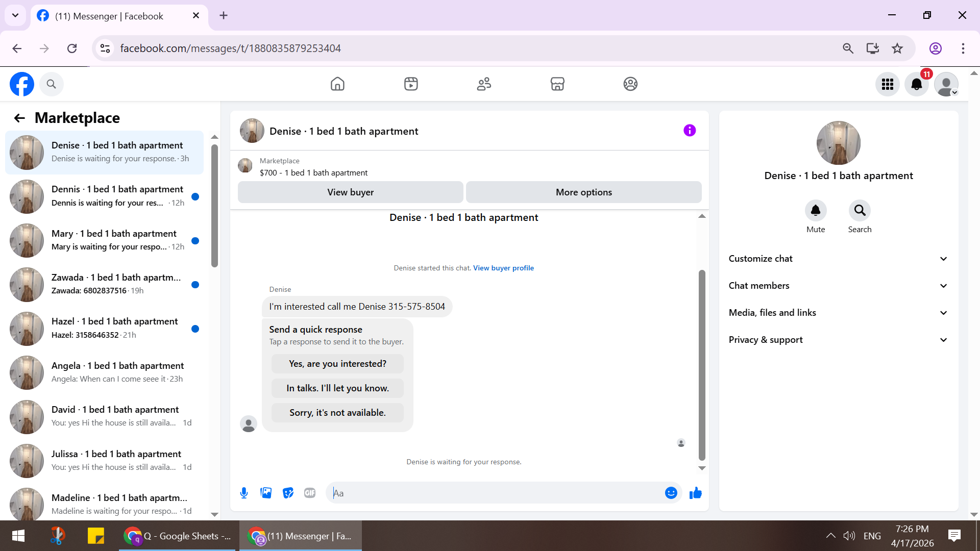Click the voice clip microphone icon
Image resolution: width=980 pixels, height=551 pixels.
tap(244, 493)
